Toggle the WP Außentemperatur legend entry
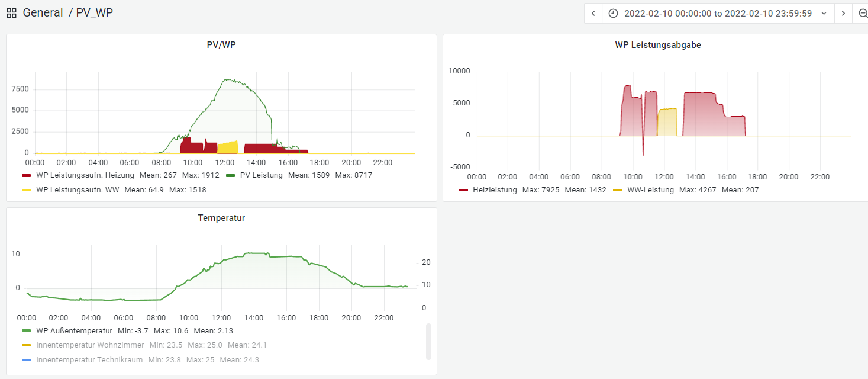Viewport: 868px width, 379px height. [74, 331]
